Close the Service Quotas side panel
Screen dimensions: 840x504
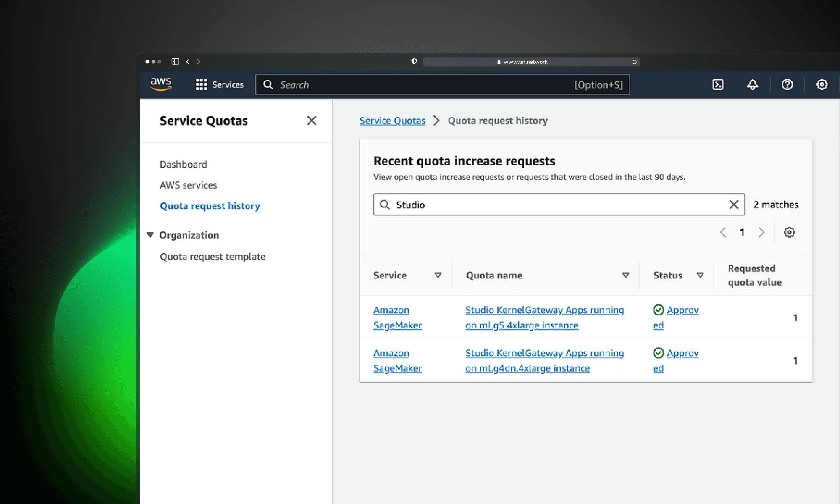point(311,121)
